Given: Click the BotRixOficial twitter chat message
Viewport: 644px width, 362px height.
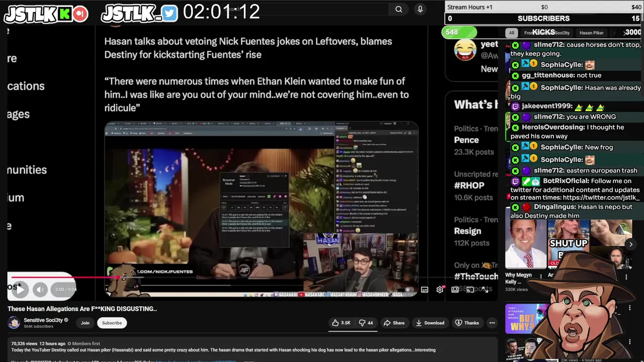Looking at the screenshot, I should pyautogui.click(x=576, y=190).
